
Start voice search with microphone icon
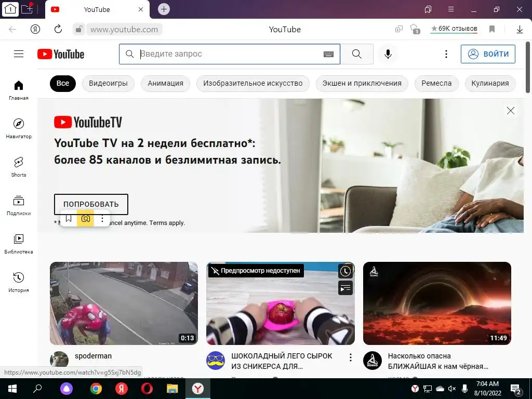pyautogui.click(x=388, y=54)
